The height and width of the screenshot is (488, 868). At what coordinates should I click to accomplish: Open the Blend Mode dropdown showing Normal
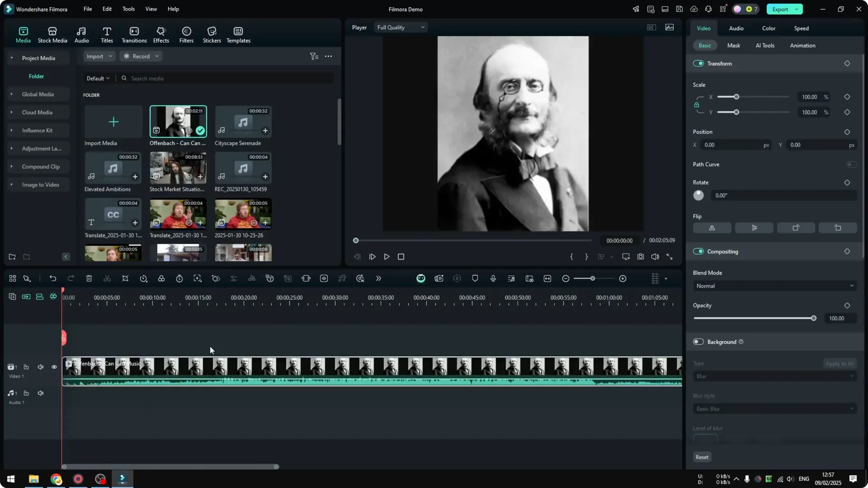pyautogui.click(x=774, y=286)
